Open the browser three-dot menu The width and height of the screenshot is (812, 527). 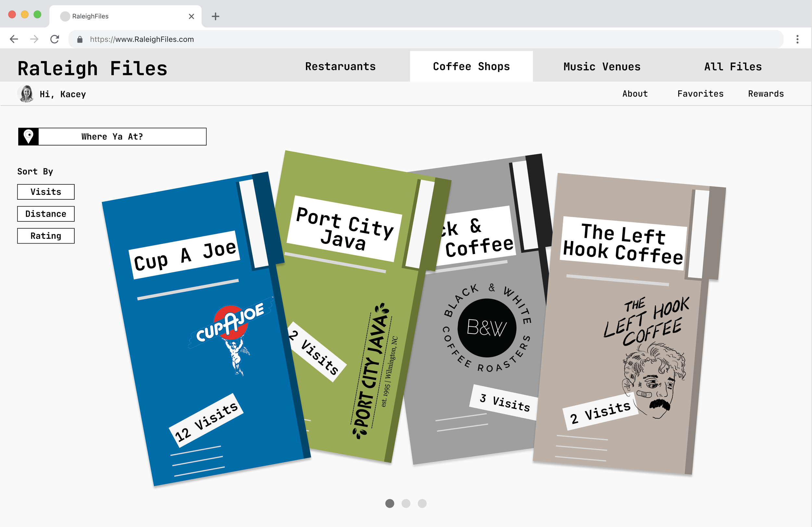pyautogui.click(x=797, y=39)
